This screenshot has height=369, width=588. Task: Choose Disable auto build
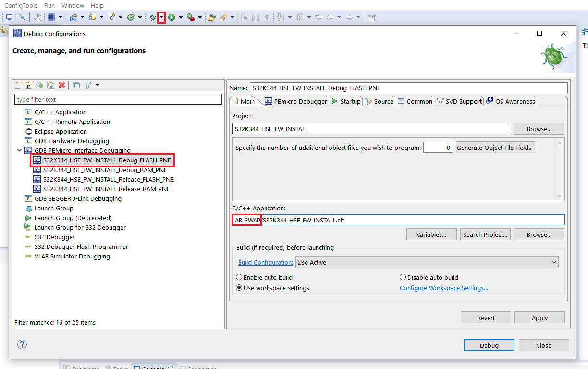403,277
